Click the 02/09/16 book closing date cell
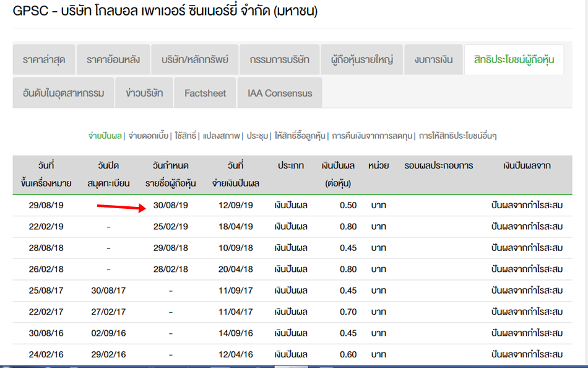This screenshot has width=588, height=368. click(x=108, y=333)
